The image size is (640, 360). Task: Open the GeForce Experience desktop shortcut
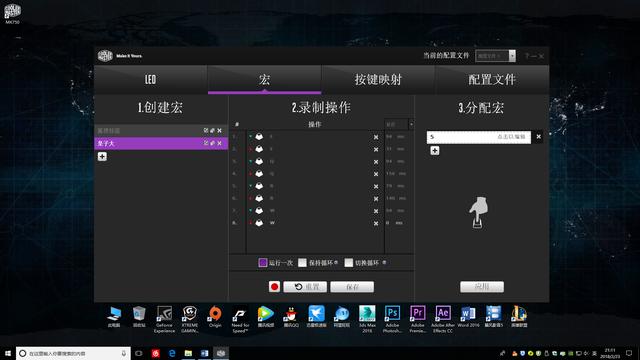click(164, 319)
